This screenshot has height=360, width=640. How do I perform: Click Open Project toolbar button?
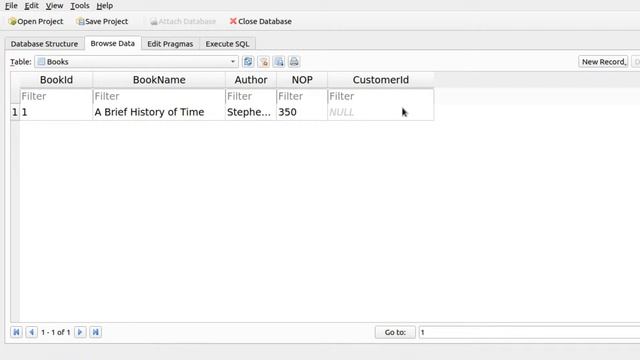pyautogui.click(x=36, y=21)
